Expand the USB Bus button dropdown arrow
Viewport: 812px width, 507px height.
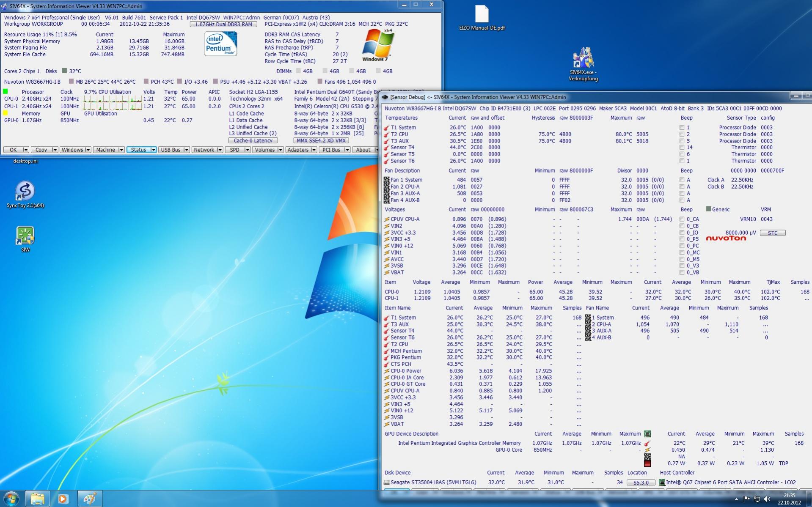pyautogui.click(x=186, y=150)
